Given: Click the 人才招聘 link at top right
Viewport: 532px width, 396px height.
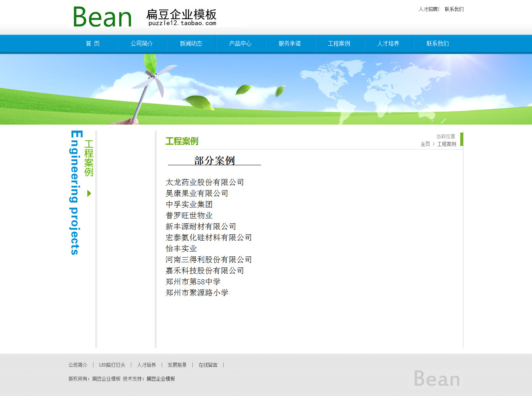Looking at the screenshot, I should pyautogui.click(x=428, y=9).
